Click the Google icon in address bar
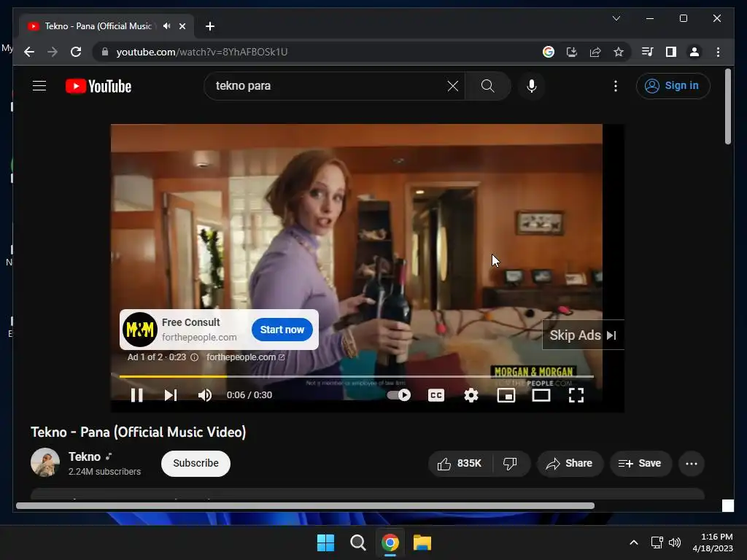This screenshot has height=560, width=747. [x=549, y=52]
